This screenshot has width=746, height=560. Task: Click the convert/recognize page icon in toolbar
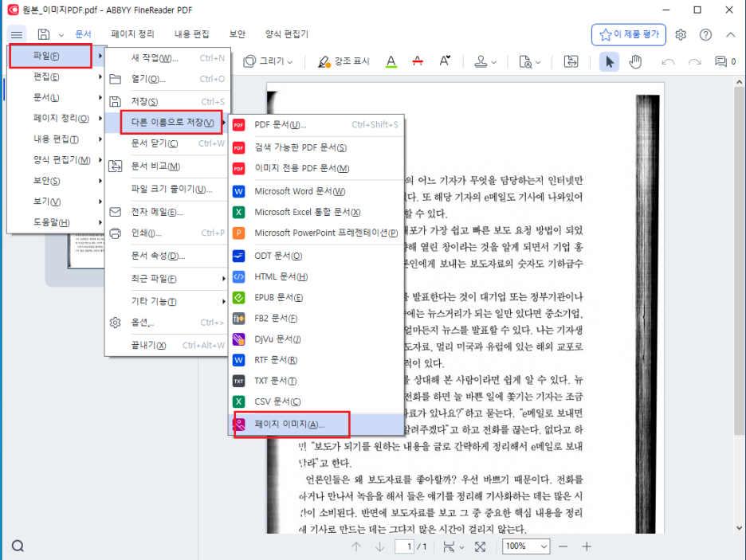click(571, 62)
